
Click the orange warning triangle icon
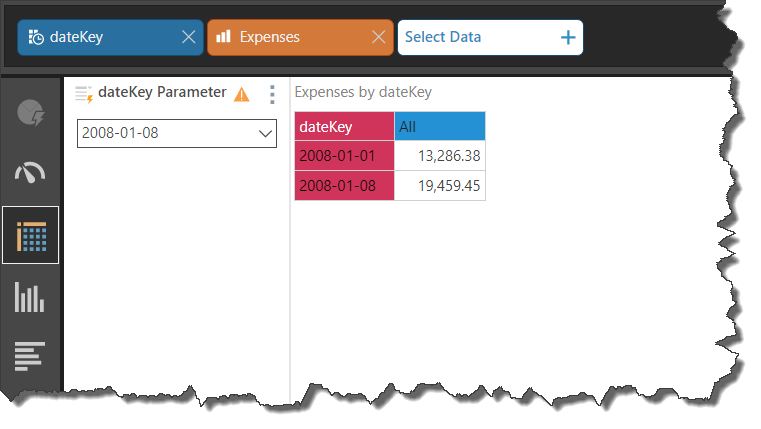coord(242,94)
